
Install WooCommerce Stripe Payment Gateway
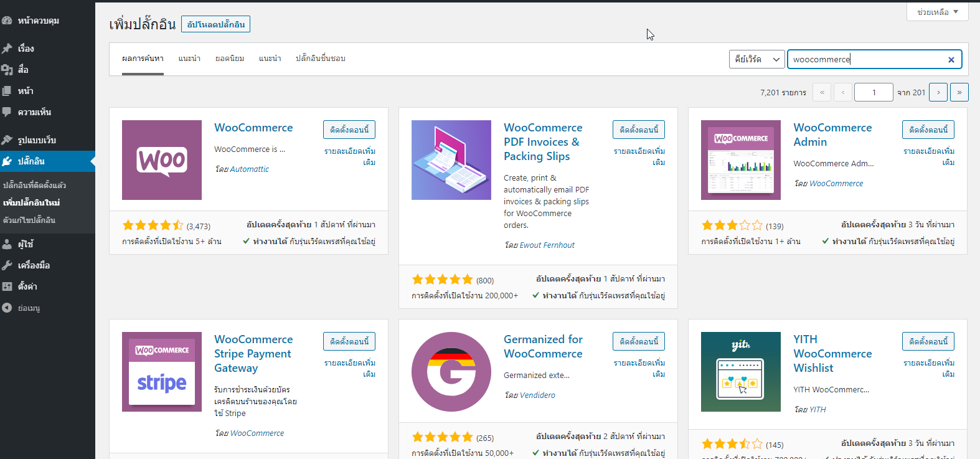pos(349,341)
